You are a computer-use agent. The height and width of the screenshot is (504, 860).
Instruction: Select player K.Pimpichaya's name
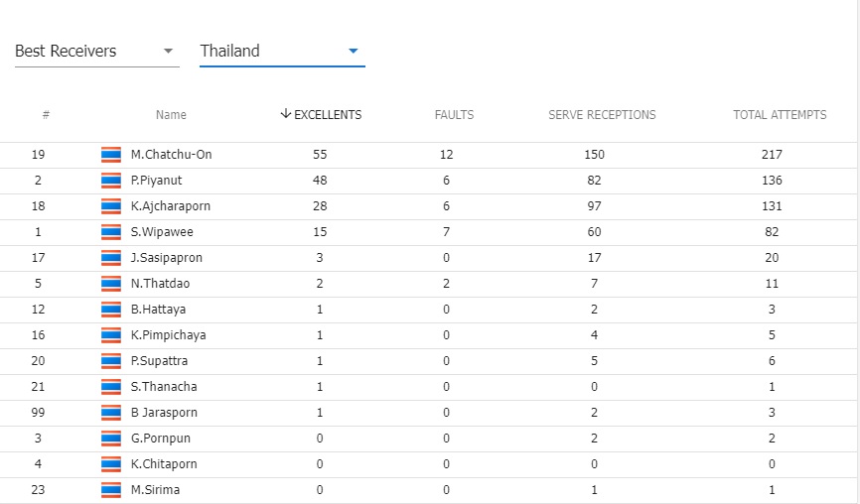(x=169, y=335)
